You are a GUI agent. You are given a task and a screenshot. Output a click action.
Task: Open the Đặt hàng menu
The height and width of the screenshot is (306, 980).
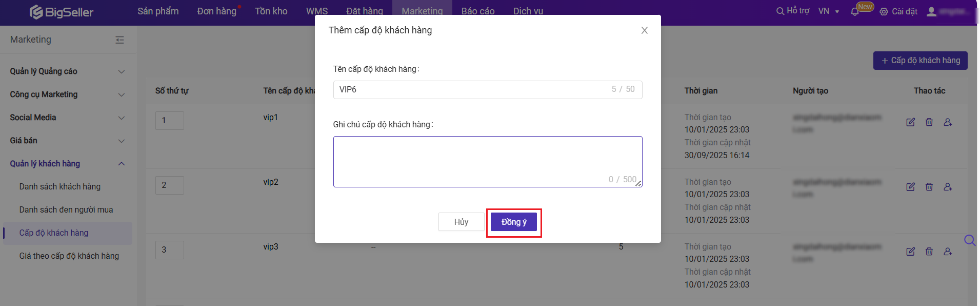click(365, 11)
